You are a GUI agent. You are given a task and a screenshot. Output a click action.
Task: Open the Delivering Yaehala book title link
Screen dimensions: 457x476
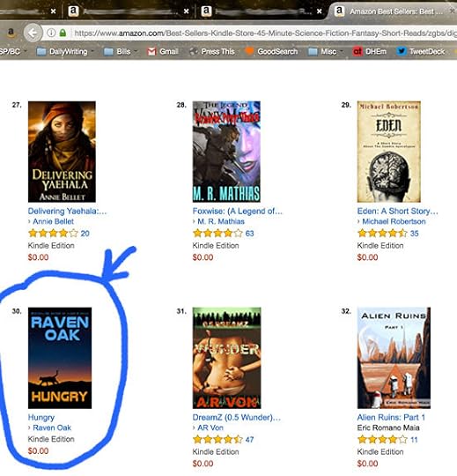pyautogui.click(x=67, y=211)
